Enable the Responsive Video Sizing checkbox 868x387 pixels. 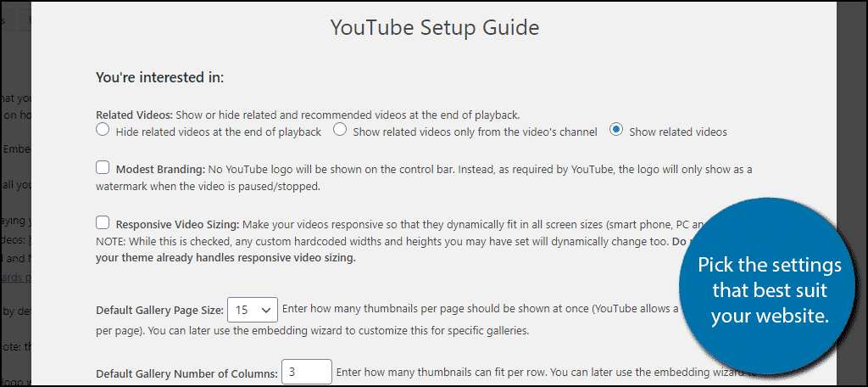(x=103, y=223)
